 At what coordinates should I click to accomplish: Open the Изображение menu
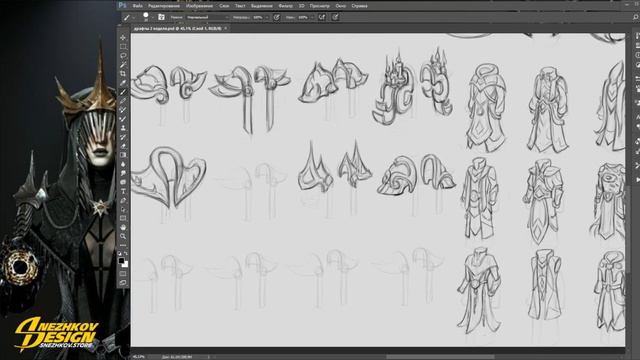pyautogui.click(x=199, y=6)
